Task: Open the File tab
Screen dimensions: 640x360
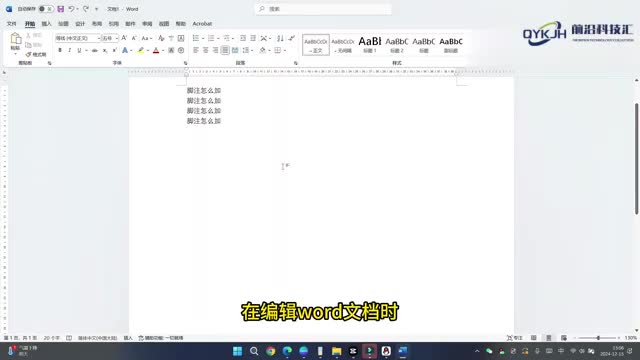Action: [11, 24]
